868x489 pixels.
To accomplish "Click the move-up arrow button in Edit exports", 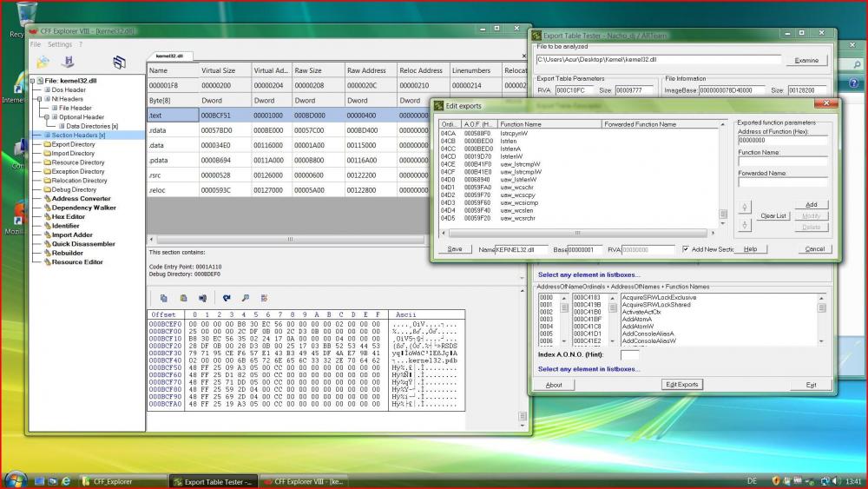I will [x=744, y=207].
